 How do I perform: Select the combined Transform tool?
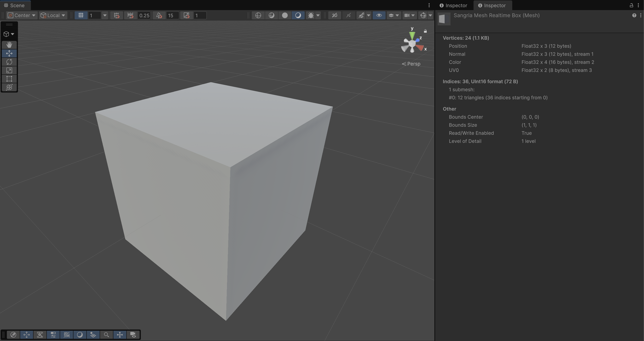(9, 87)
